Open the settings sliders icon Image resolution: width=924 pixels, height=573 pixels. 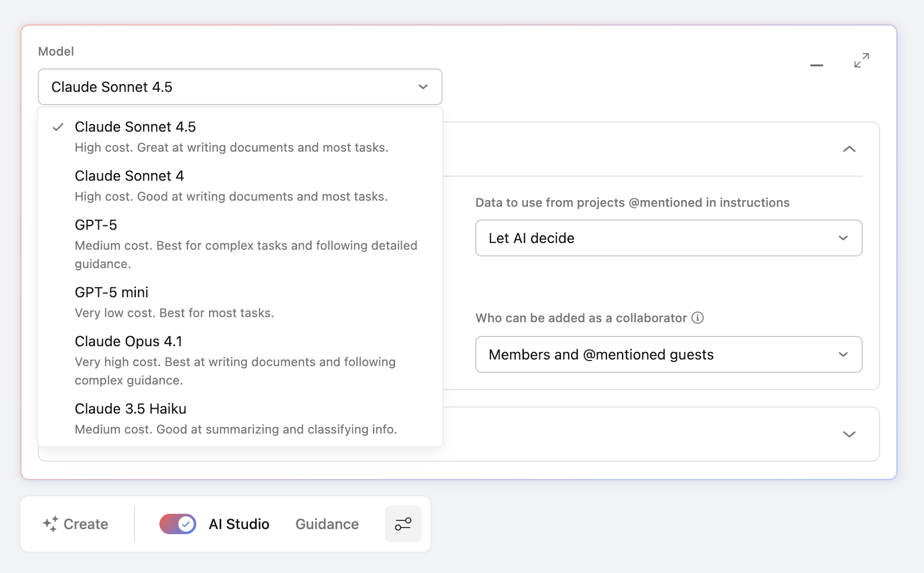[x=403, y=524]
